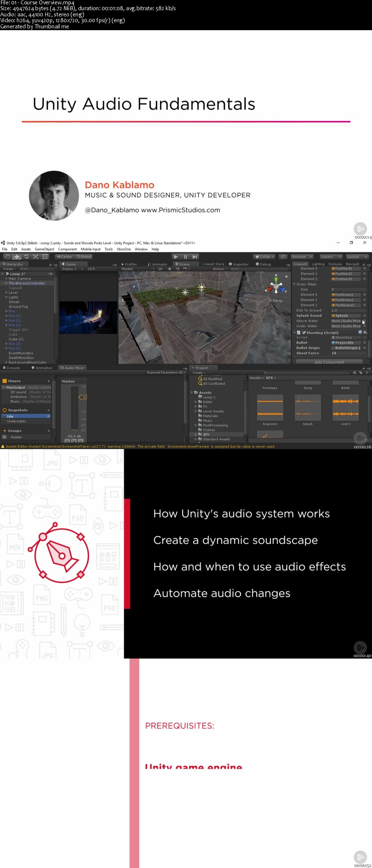Click the scene orientation gizmo

click(x=276, y=285)
